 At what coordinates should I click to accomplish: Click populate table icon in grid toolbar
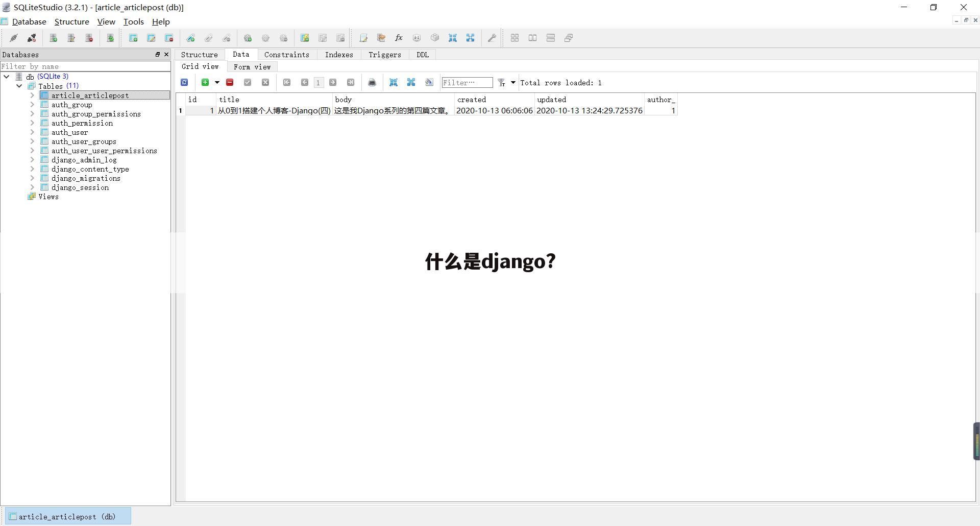pos(429,82)
